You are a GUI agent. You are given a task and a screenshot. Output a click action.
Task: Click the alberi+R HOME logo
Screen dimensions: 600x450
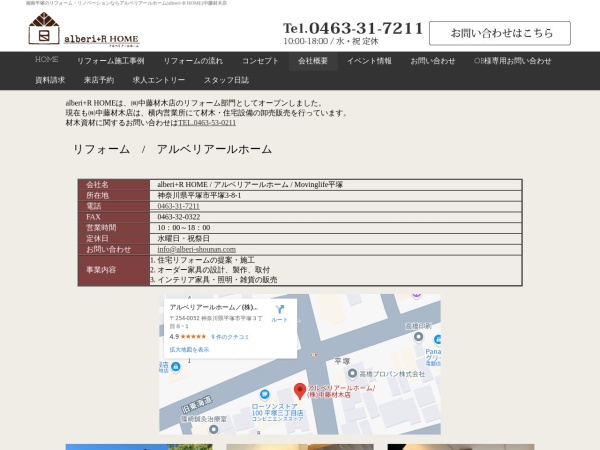(x=84, y=29)
